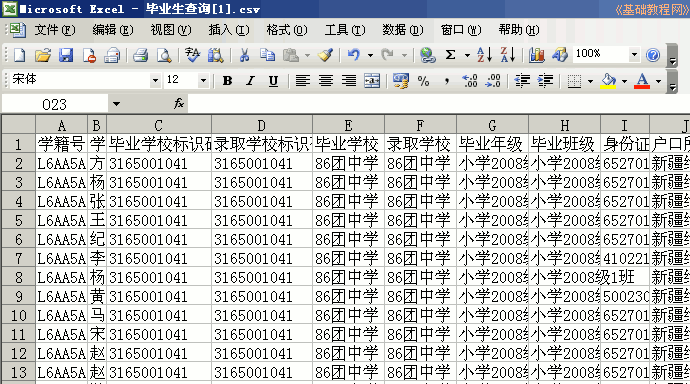Click the Select All corner button
Screen dimensions: 690x384
pyautogui.click(x=18, y=125)
